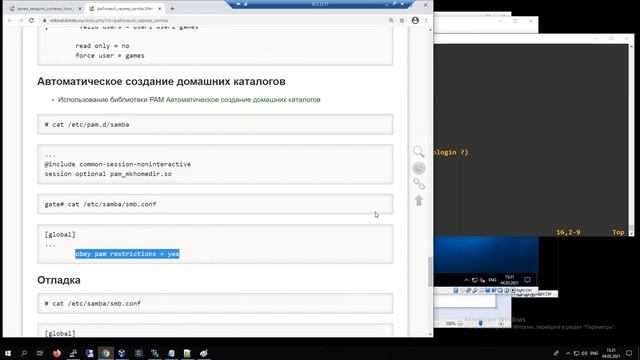Viewport: 640px width, 360px height.
Task: Click the browser forward arrow
Action: tap(20, 20)
